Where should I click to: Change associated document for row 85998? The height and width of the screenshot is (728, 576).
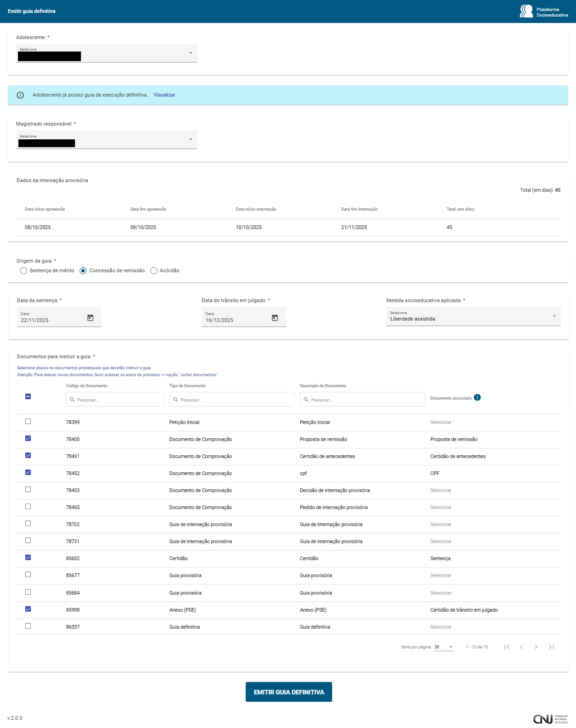[x=464, y=610]
